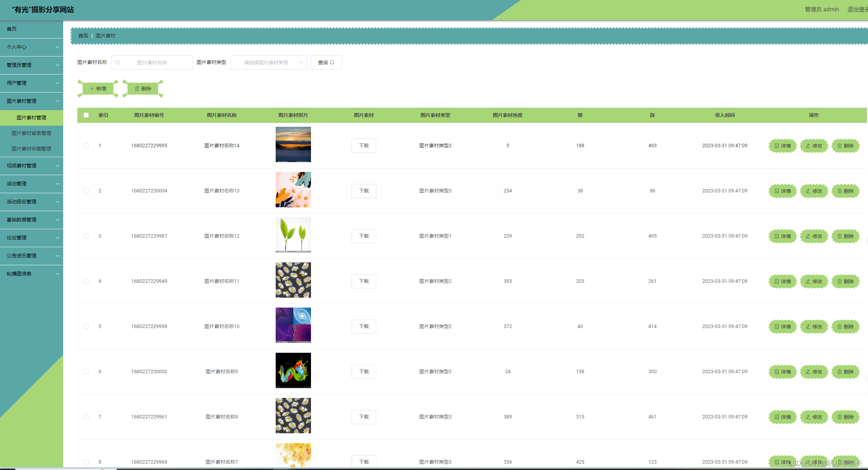The image size is (868, 470).
Task: Go to 首页 in the sidebar
Action: [x=12, y=29]
